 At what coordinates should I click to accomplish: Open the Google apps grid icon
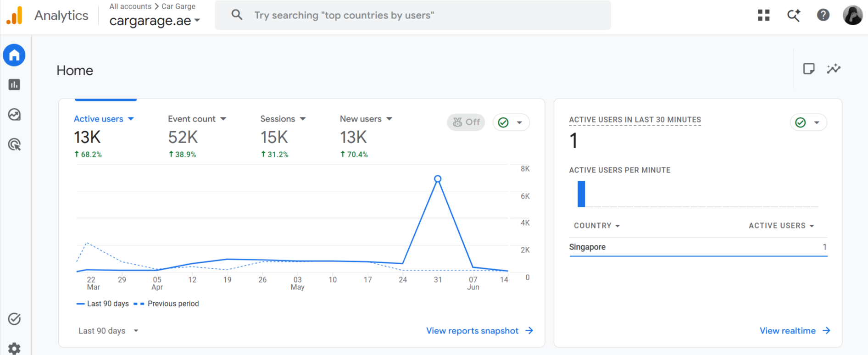pos(763,15)
